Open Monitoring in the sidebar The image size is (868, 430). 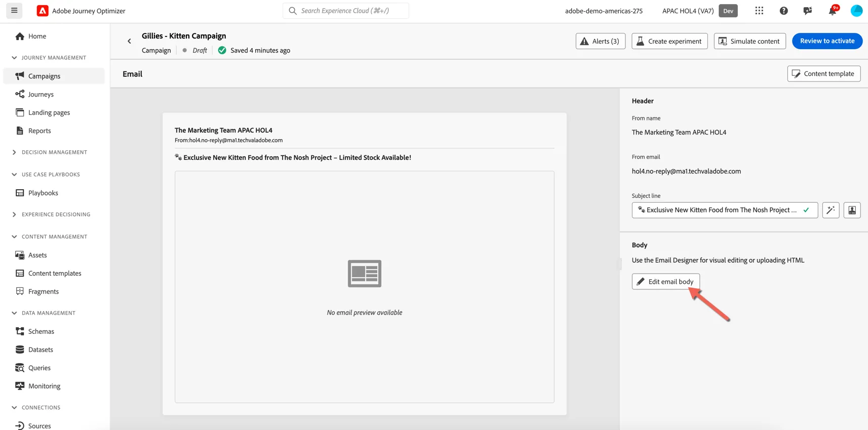[x=54, y=386]
